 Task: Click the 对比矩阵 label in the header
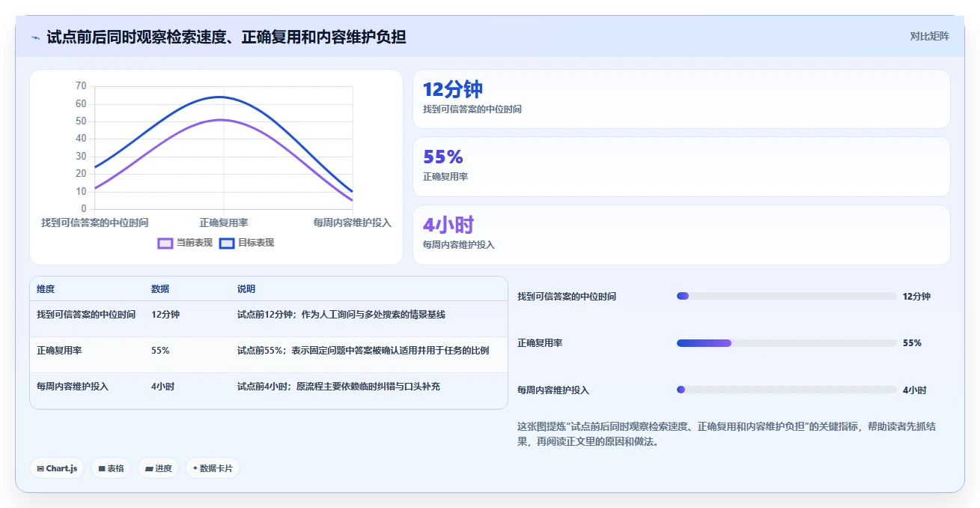click(929, 36)
